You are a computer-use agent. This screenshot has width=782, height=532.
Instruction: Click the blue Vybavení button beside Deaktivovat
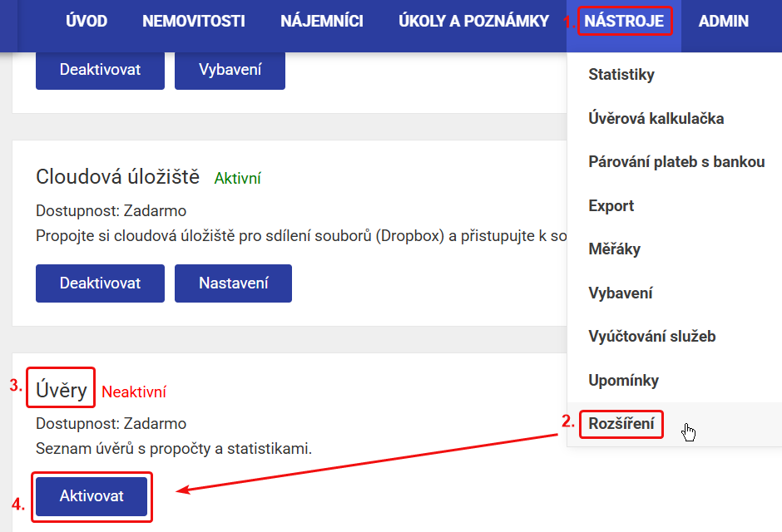tap(230, 70)
